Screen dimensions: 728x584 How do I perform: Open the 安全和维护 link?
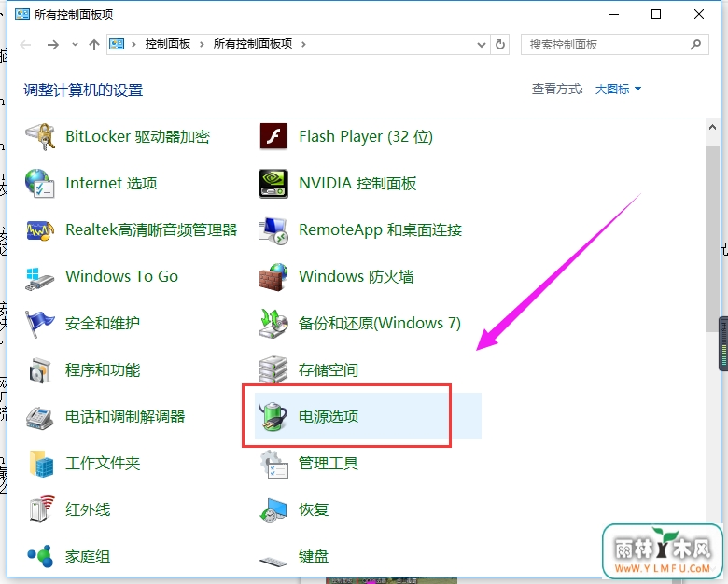pyautogui.click(x=103, y=323)
